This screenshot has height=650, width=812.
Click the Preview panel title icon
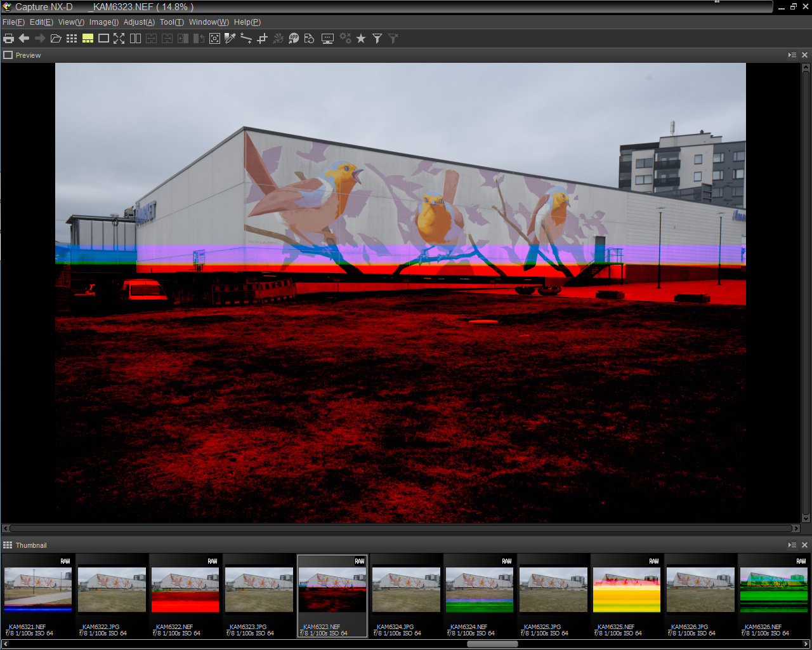[x=8, y=55]
